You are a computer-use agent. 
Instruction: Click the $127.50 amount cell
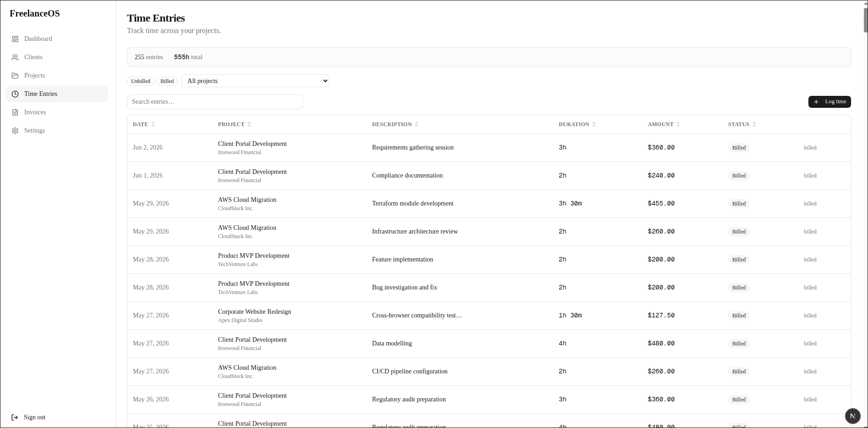point(661,316)
